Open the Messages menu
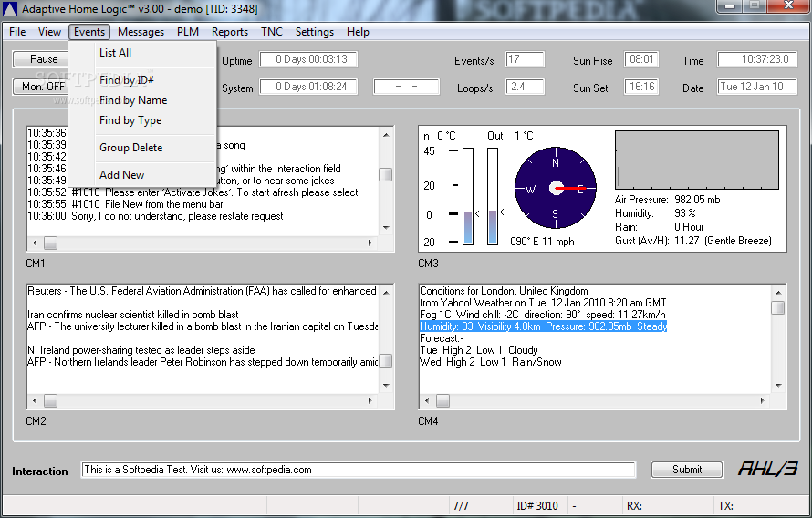The height and width of the screenshot is (518, 812). pyautogui.click(x=141, y=32)
